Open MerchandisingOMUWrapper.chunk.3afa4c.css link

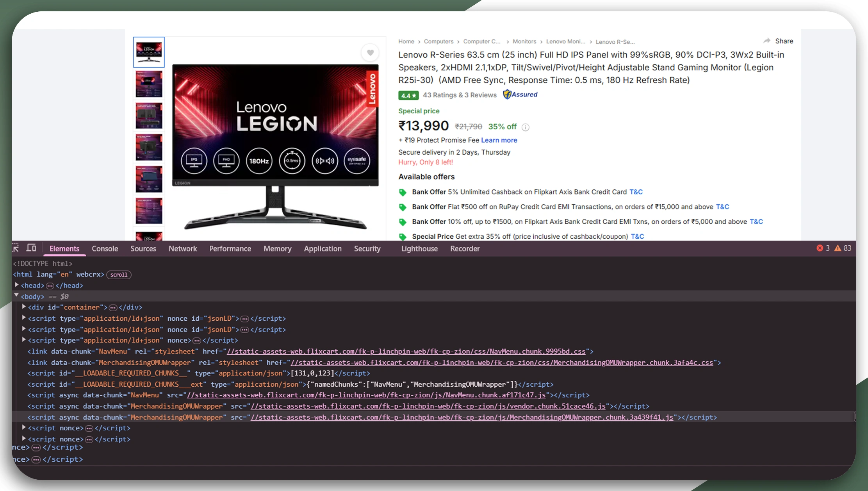[502, 362]
